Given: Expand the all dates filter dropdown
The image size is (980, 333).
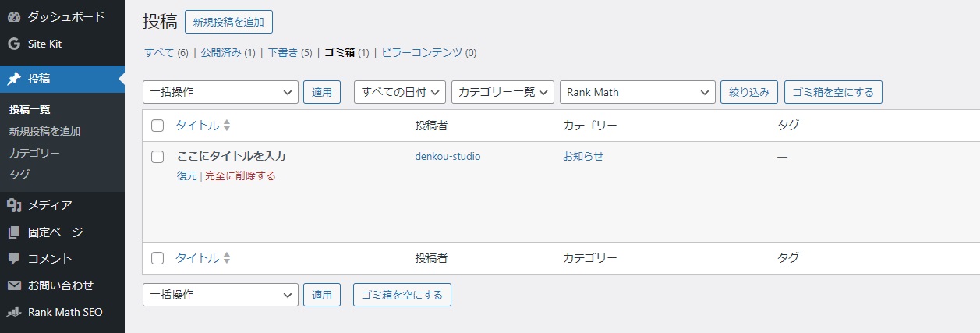Looking at the screenshot, I should (x=399, y=92).
